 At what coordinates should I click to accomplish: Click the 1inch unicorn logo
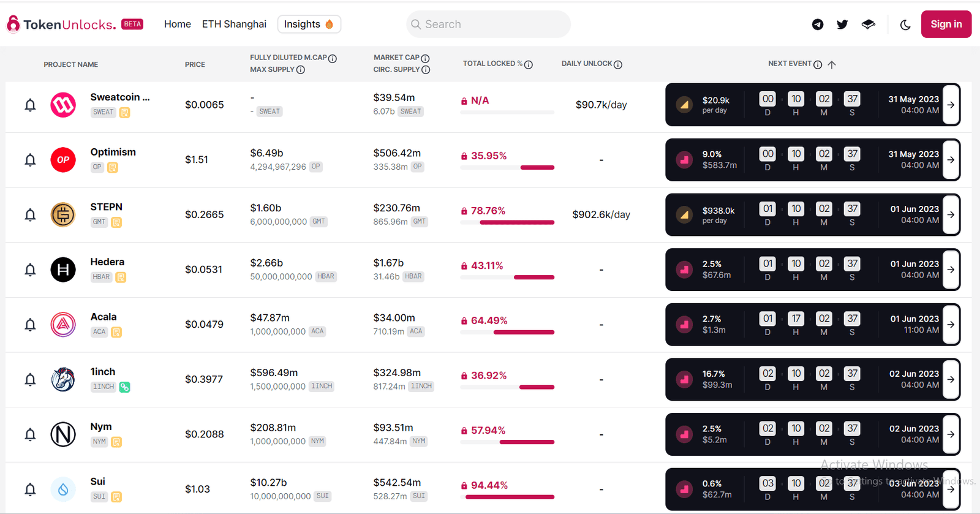[63, 380]
